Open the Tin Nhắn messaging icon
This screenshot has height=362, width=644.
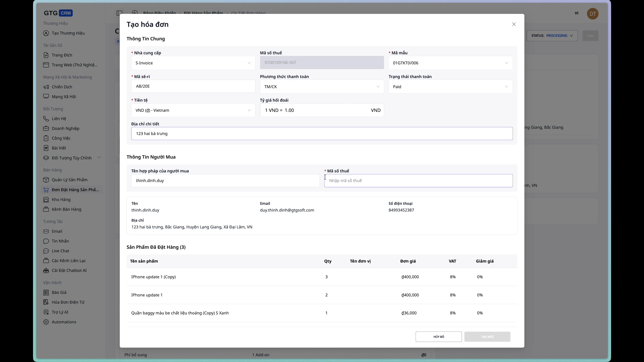click(x=46, y=241)
